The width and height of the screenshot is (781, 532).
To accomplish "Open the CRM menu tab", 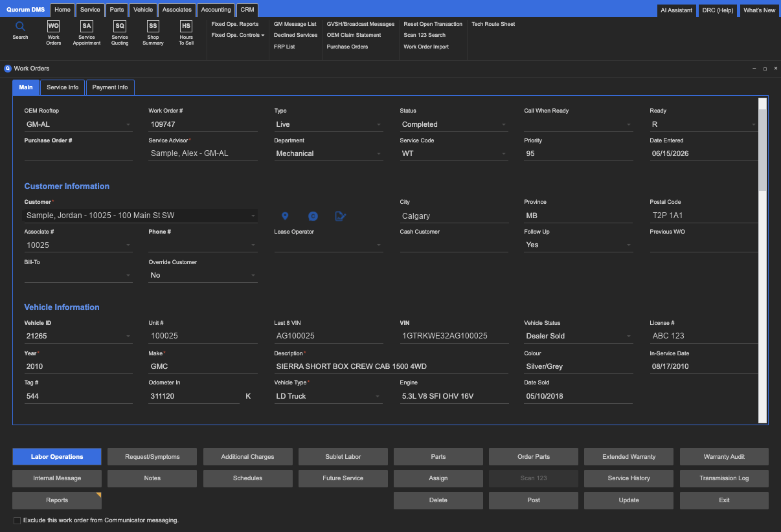I will coord(247,10).
